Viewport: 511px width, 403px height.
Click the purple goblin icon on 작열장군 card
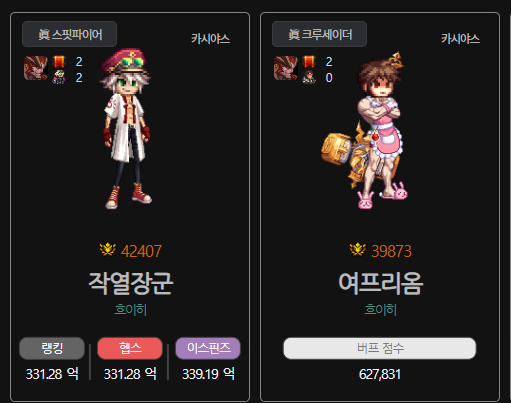pos(59,77)
